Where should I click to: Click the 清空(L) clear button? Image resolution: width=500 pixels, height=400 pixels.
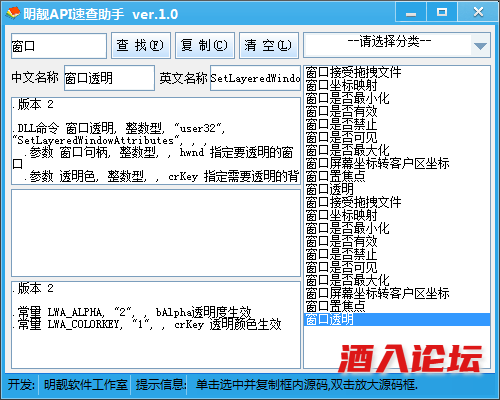pyautogui.click(x=269, y=45)
